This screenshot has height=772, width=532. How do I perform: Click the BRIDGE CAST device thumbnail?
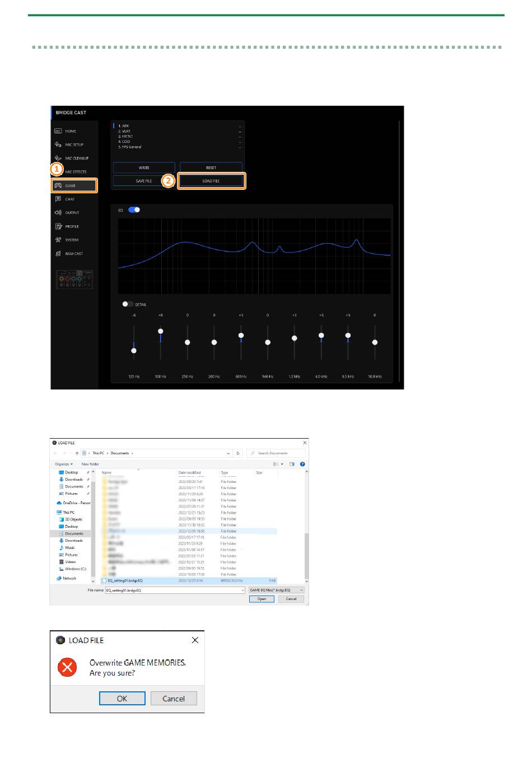pos(74,279)
